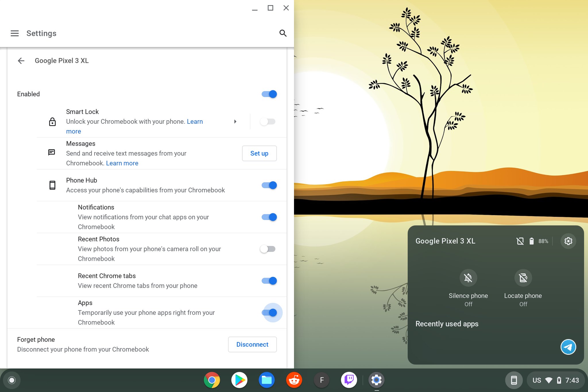Image resolution: width=588 pixels, height=392 pixels.
Task: Click the search settings magnifier icon
Action: click(x=283, y=33)
